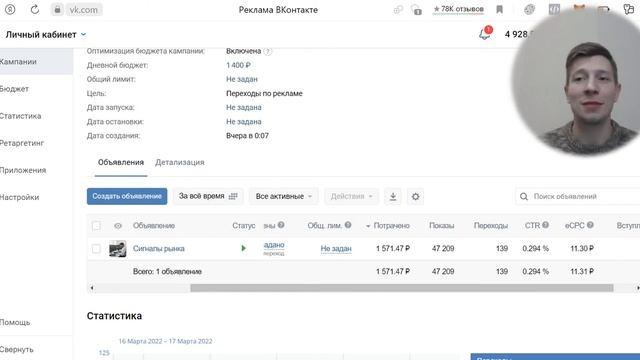Open Помощь in the sidebar
The image size is (640, 360).
coord(15,322)
